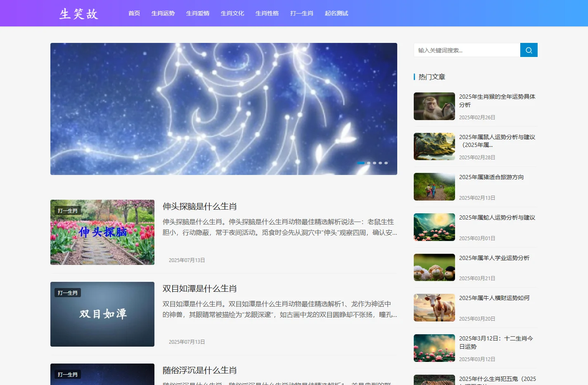The height and width of the screenshot is (385, 588).
Task: Click the 打一生肖 tag on 双目如潭 thumbnail
Action: pos(68,293)
